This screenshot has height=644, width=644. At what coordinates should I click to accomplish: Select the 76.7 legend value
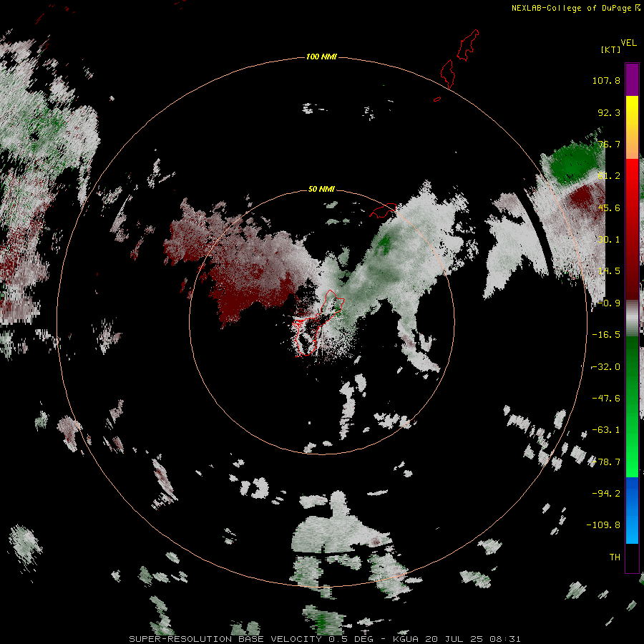tap(609, 144)
